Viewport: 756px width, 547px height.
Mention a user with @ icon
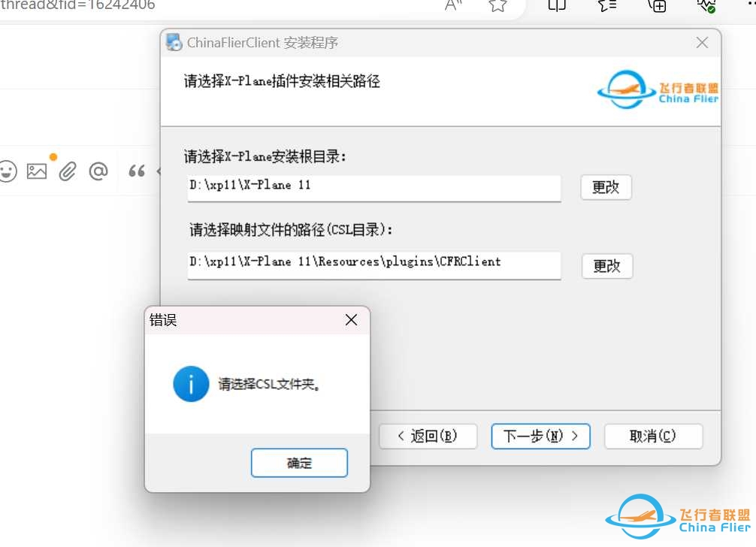(98, 171)
